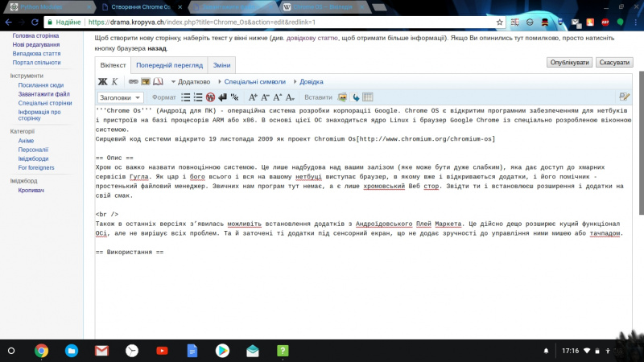Insert a redirect with the blue arrow

click(x=355, y=97)
